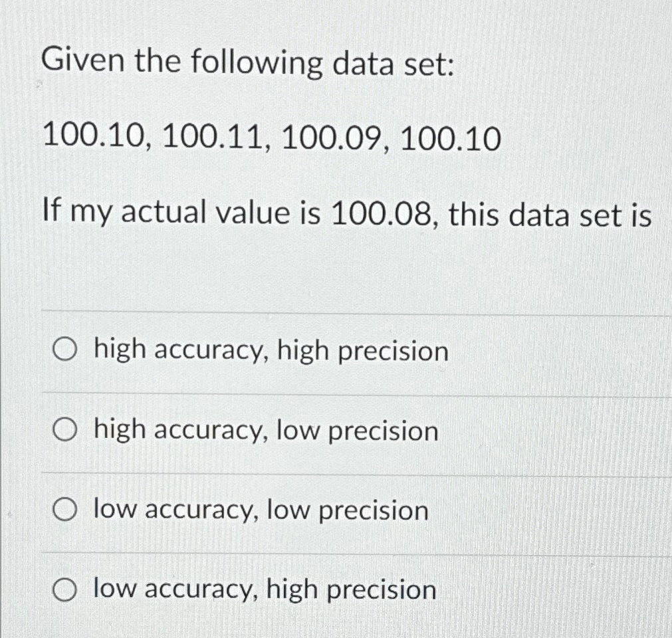Click the question prompt text
Image resolution: width=672 pixels, height=638 pixels.
pyautogui.click(x=346, y=213)
